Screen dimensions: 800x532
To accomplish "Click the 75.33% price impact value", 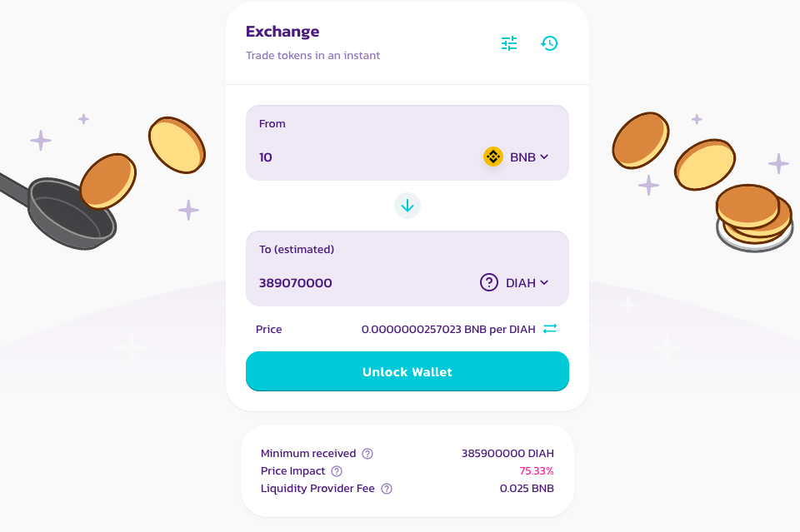I will click(536, 471).
